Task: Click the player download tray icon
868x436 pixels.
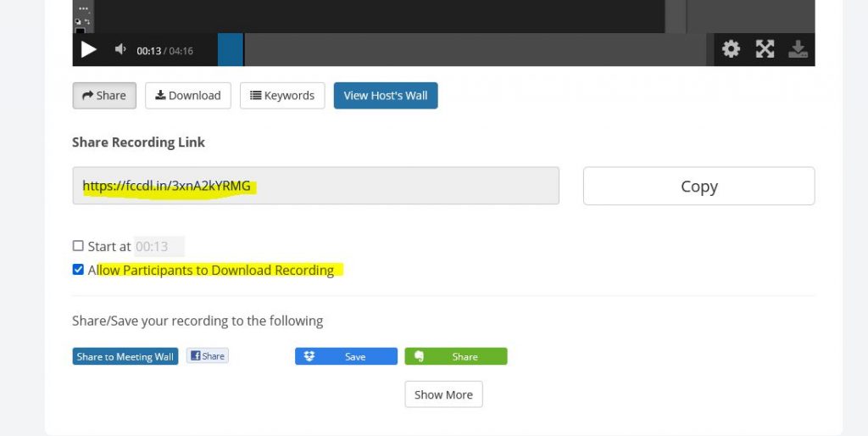Action: click(798, 49)
